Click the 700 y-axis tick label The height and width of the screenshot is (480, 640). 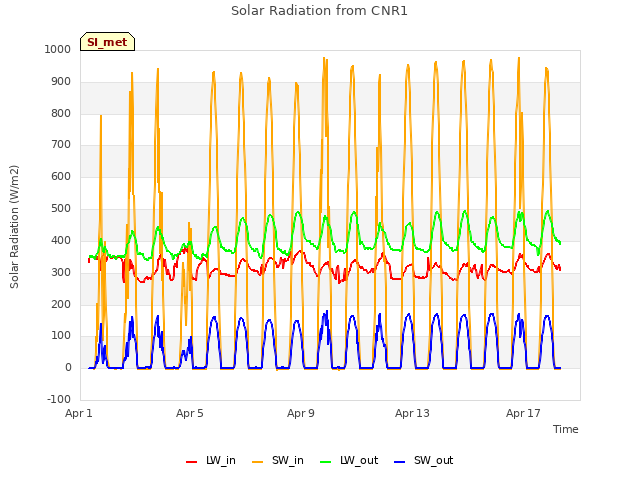coord(61,144)
